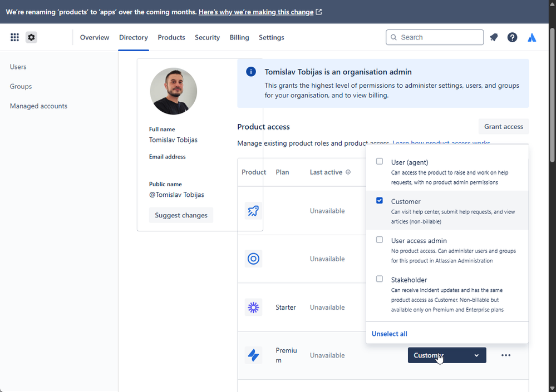Viewport: 556px width, 392px height.
Task: Click the Starter plan text
Action: click(x=286, y=307)
